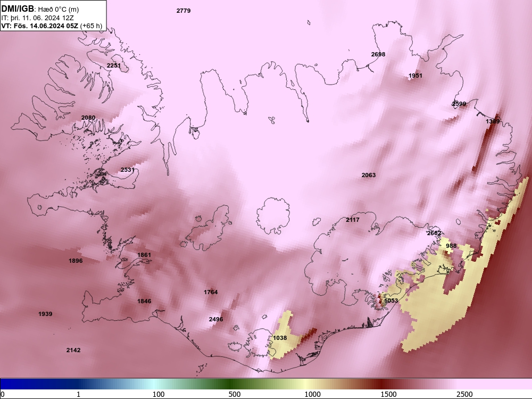Click the 2662 value in the southeast

[434, 233]
